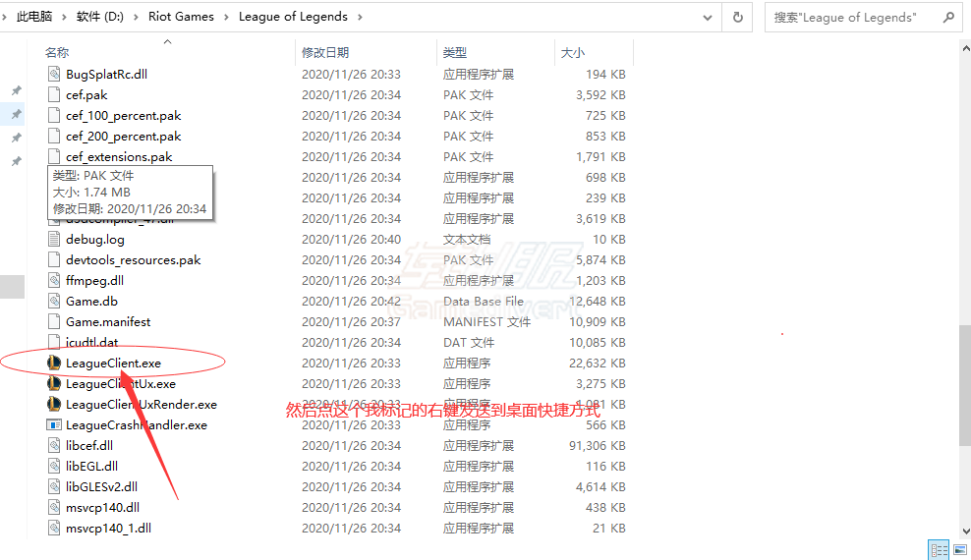The image size is (971, 560).
Task: Click the LeagueCrashHandler.exe application icon
Action: tap(54, 425)
